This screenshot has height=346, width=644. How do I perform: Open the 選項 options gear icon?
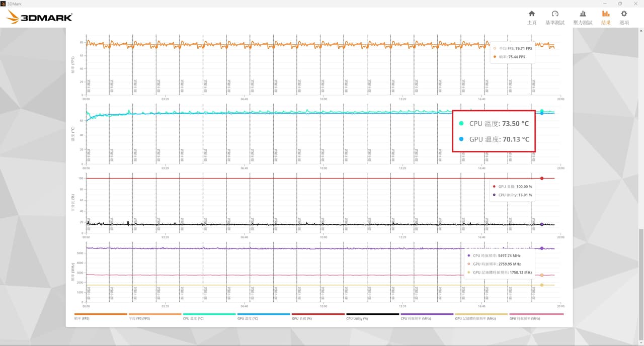[624, 18]
